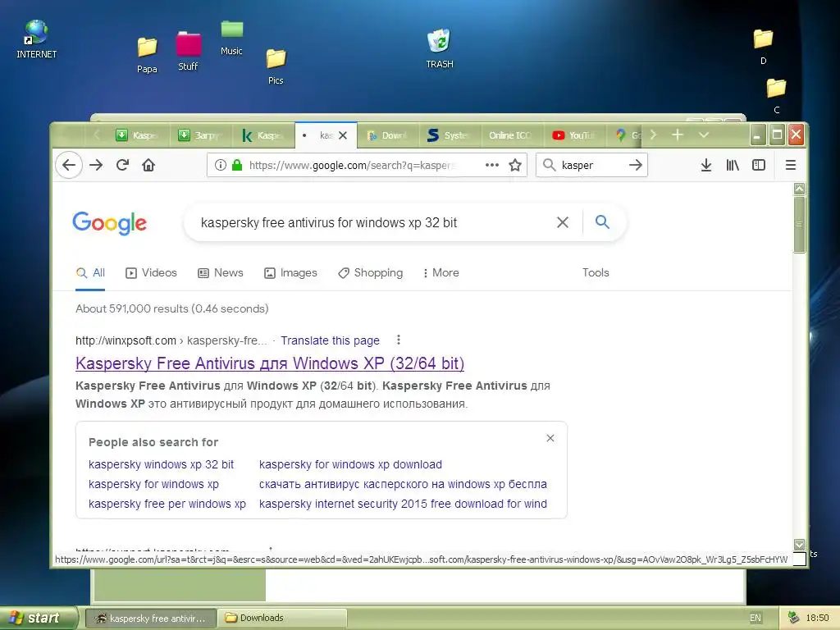Open the Windows start button

tap(39, 618)
